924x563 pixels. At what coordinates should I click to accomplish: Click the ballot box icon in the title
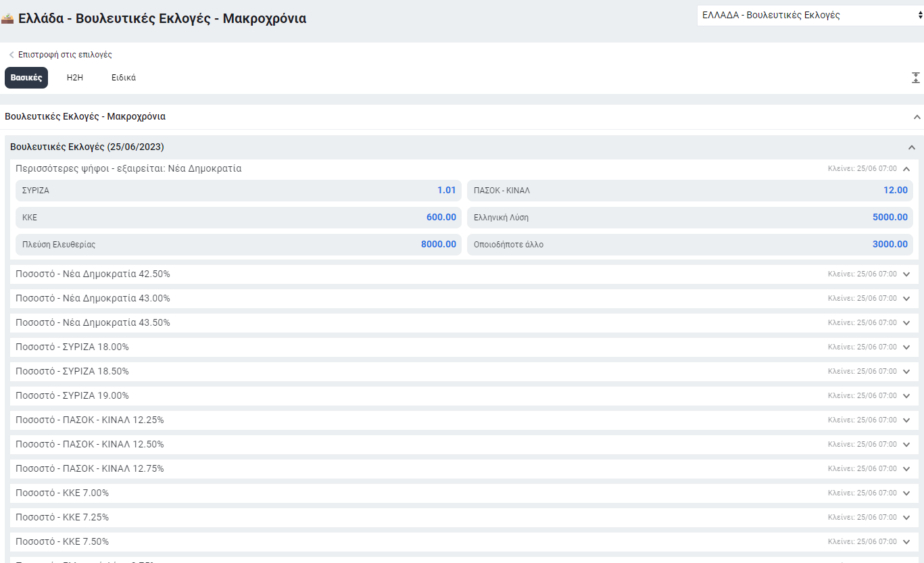(x=8, y=19)
